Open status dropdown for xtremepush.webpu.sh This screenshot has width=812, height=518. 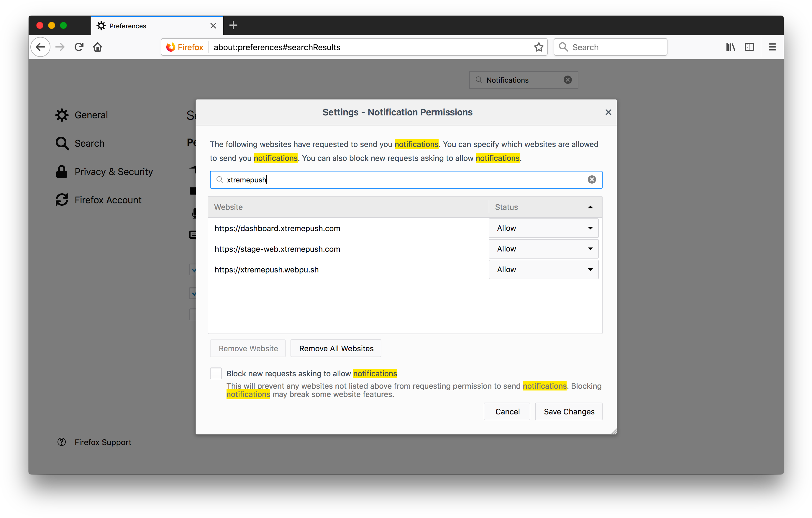coord(544,269)
